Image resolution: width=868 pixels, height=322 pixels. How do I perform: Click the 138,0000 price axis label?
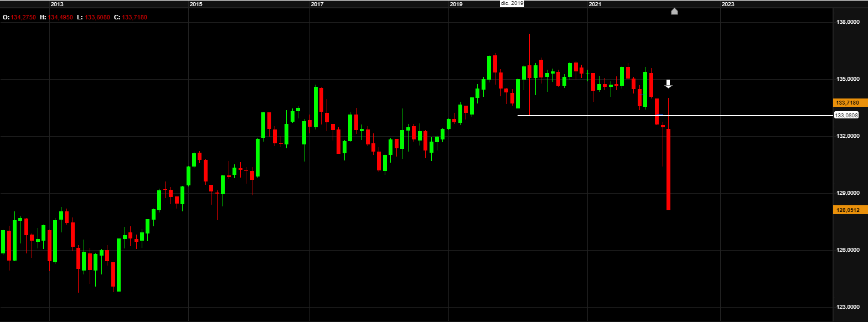pyautogui.click(x=849, y=23)
